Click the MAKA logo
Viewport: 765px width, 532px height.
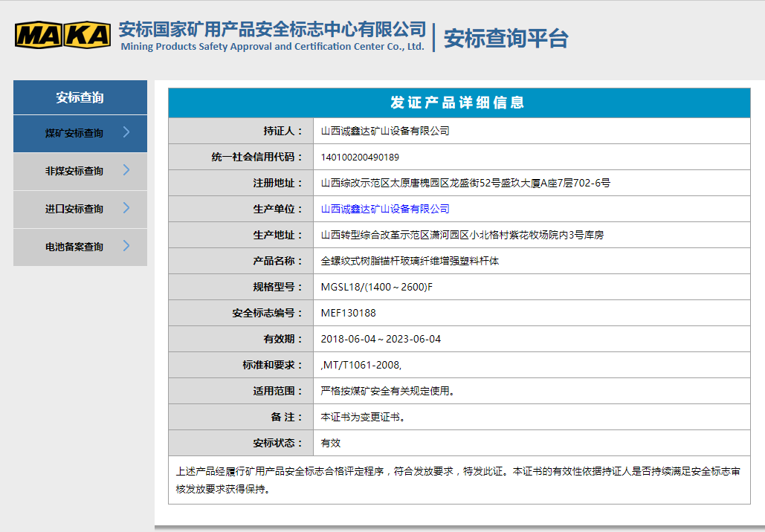[x=62, y=35]
